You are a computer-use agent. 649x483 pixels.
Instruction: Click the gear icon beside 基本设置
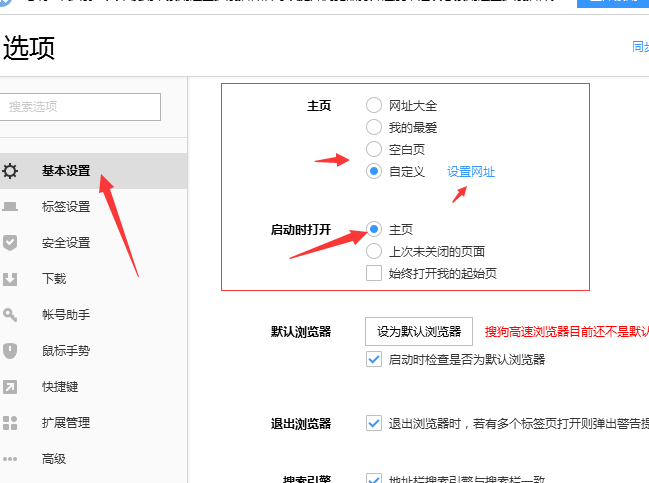point(10,171)
